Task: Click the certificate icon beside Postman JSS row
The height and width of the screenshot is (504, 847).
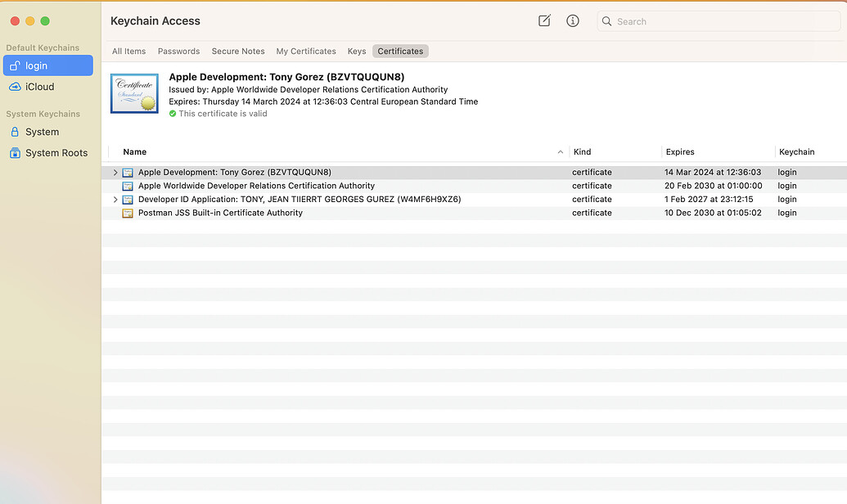Action: click(x=128, y=213)
